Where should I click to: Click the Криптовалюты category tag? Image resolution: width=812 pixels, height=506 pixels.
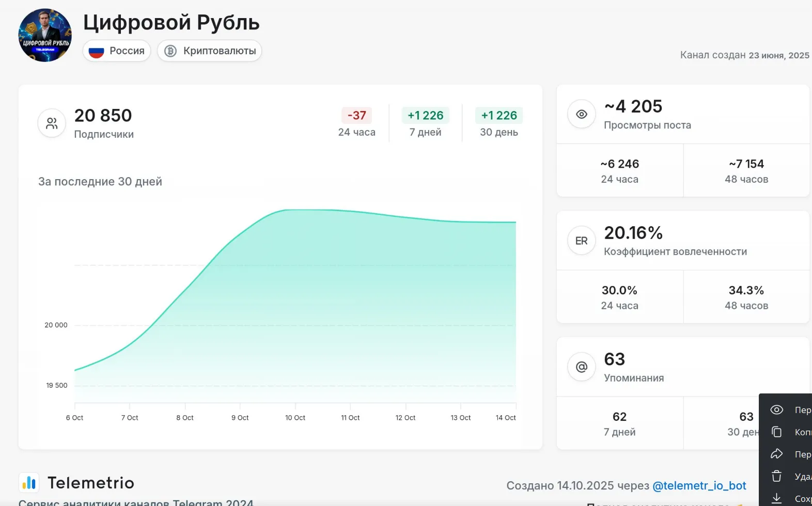coord(210,51)
